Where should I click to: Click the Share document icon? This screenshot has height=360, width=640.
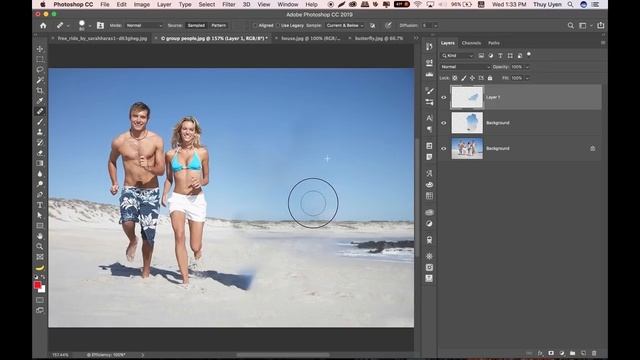[x=600, y=25]
